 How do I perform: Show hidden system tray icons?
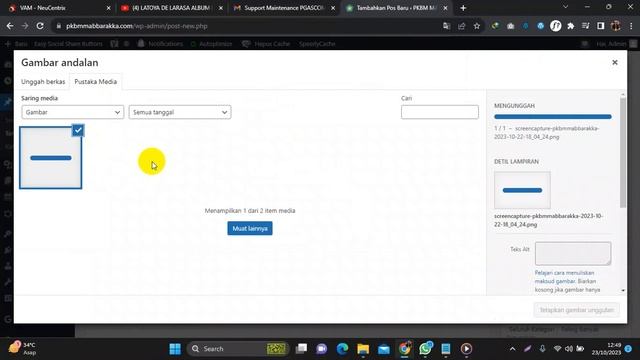pos(513,349)
